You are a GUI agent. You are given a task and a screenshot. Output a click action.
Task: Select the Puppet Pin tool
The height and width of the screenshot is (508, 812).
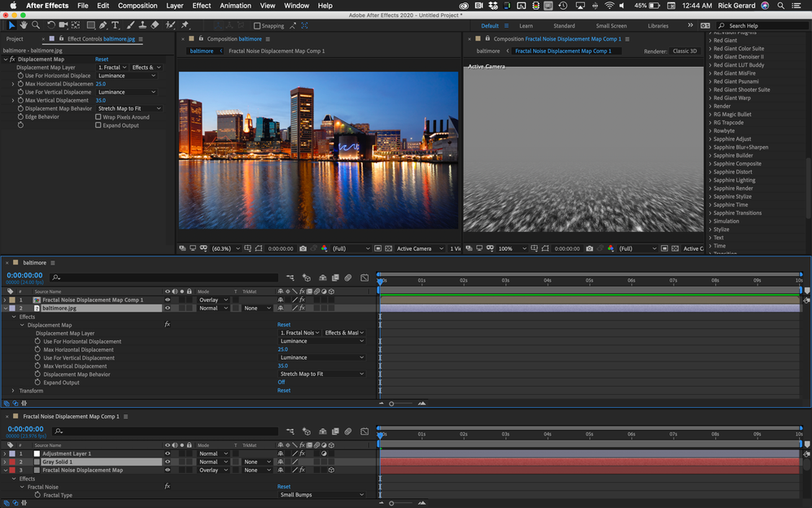pos(185,25)
